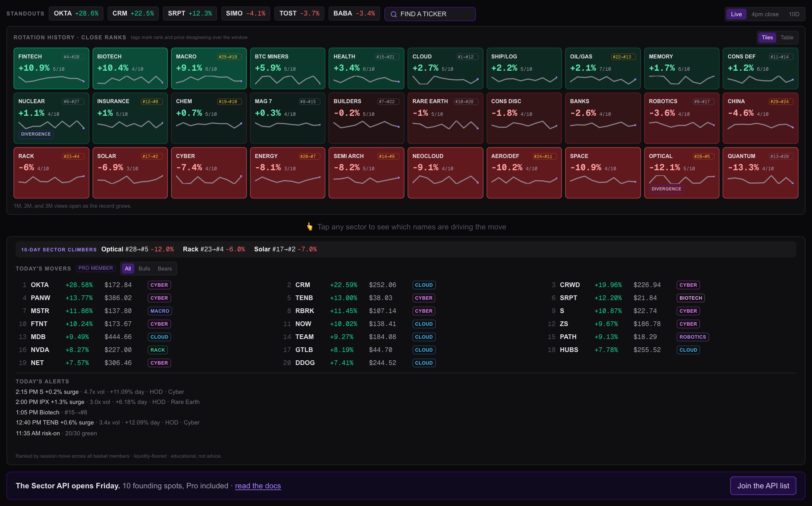The image size is (812, 506).
Task: Select the CRWD ticker in movers
Action: tap(570, 285)
